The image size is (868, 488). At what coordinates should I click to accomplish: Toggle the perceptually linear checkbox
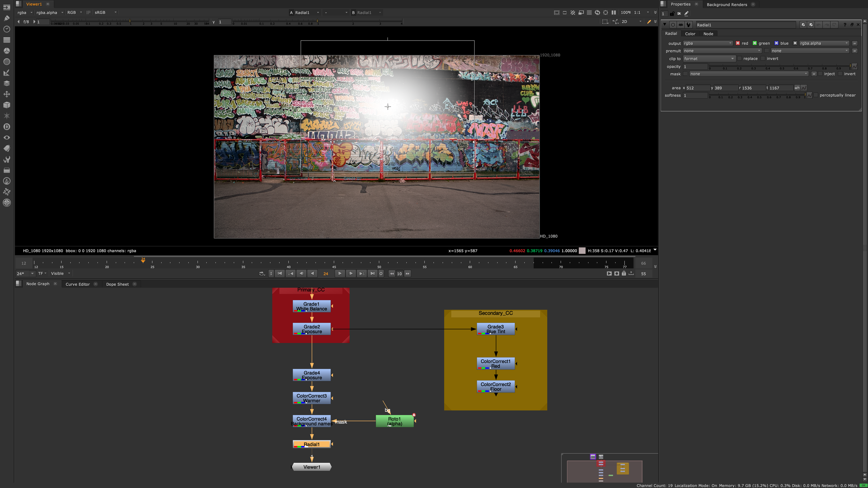pos(816,95)
